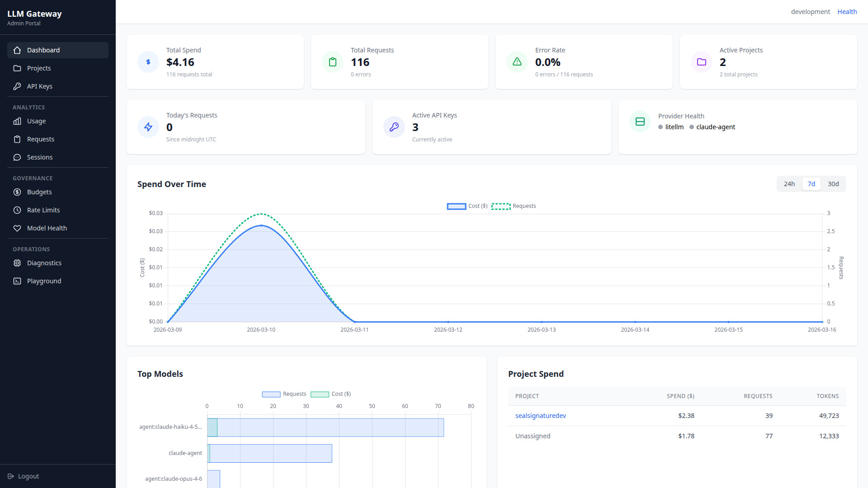Viewport: 868px width, 488px height.
Task: Switch to the 24h time range tab
Action: click(789, 184)
